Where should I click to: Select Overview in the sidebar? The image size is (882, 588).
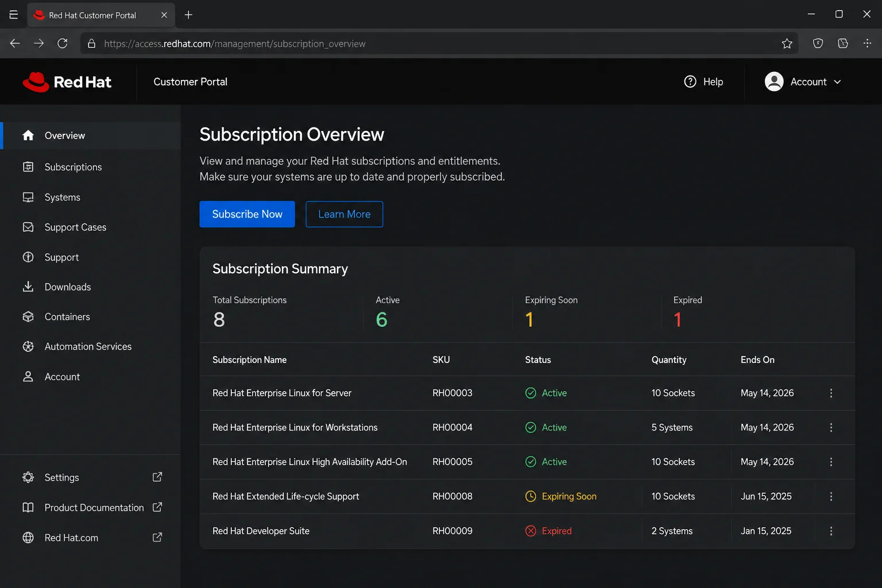[x=91, y=136]
